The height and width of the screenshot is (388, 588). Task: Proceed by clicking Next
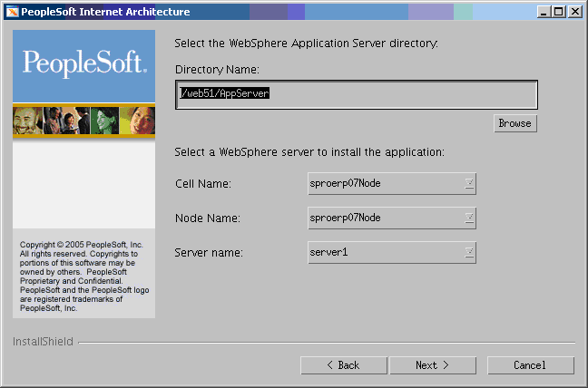433,365
